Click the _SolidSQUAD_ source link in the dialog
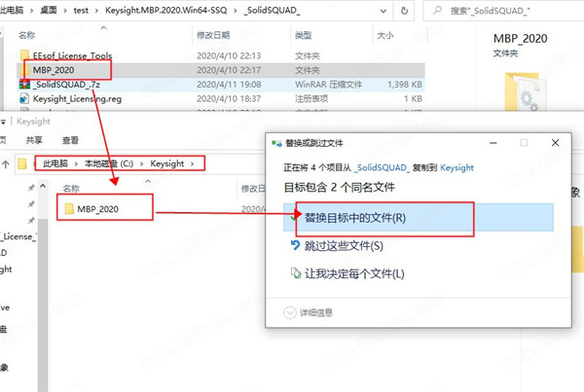The width and height of the screenshot is (584, 392). (x=382, y=168)
